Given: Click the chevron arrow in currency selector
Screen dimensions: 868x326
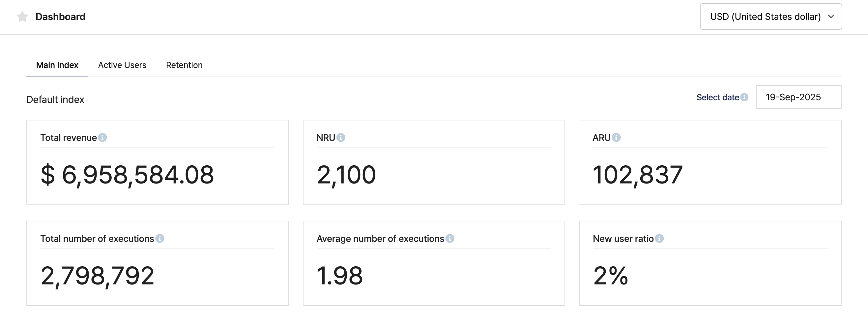Looking at the screenshot, I should 831,16.
